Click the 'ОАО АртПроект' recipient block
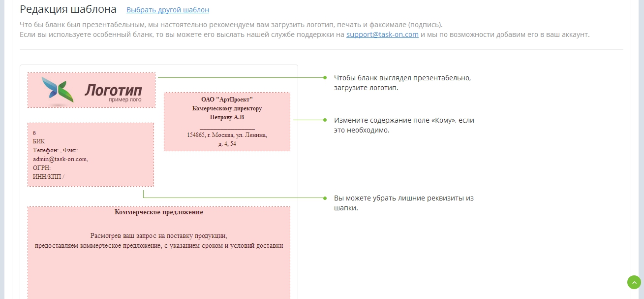This screenshot has height=299, width=644. (x=227, y=122)
